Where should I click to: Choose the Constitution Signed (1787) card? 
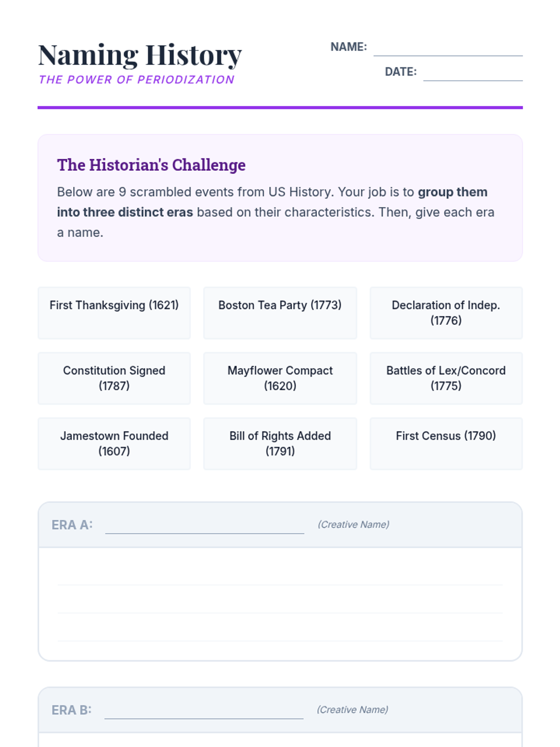coord(114,378)
